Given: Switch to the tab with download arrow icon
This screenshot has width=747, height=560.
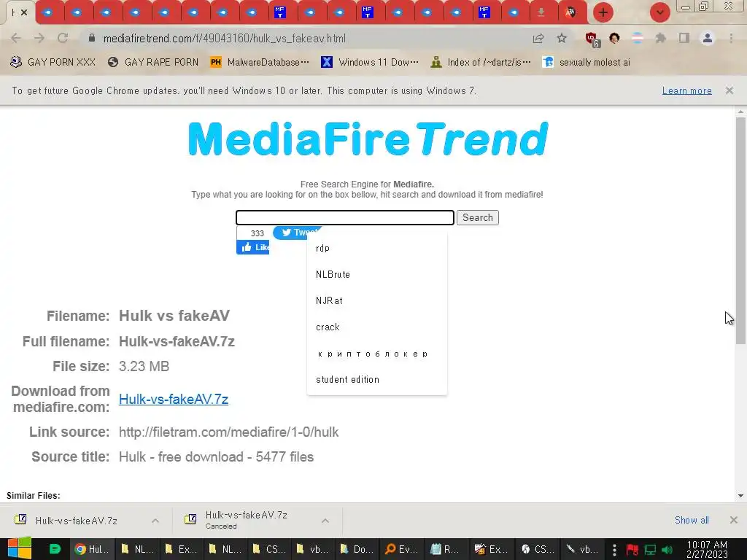Looking at the screenshot, I should tap(542, 12).
